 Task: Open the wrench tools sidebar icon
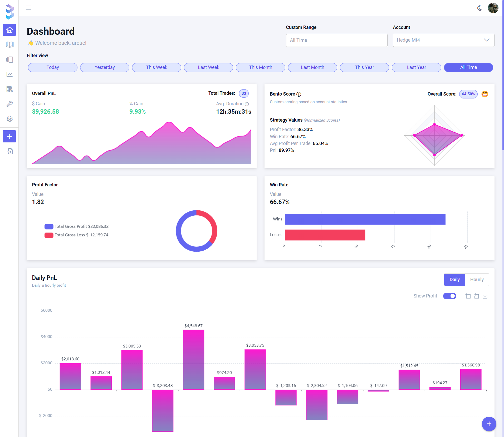pyautogui.click(x=9, y=104)
